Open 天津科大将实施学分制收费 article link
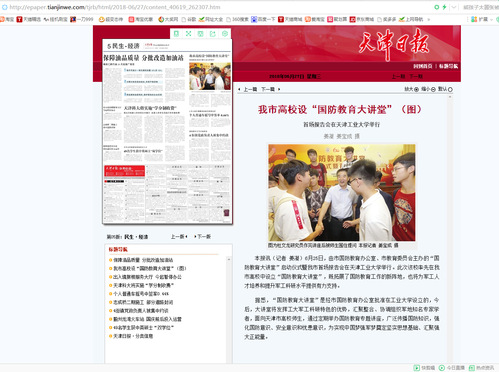 (144, 285)
